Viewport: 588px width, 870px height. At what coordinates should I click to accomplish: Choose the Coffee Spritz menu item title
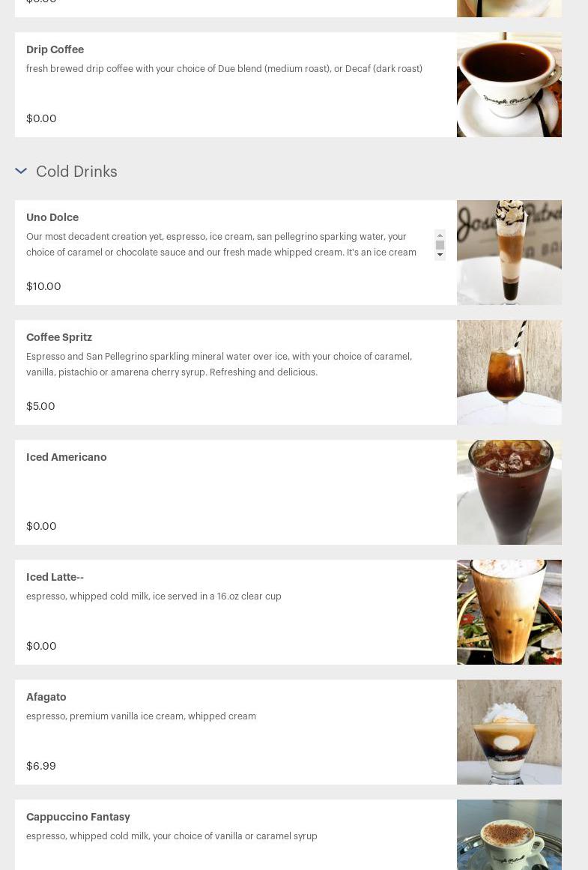(x=59, y=337)
